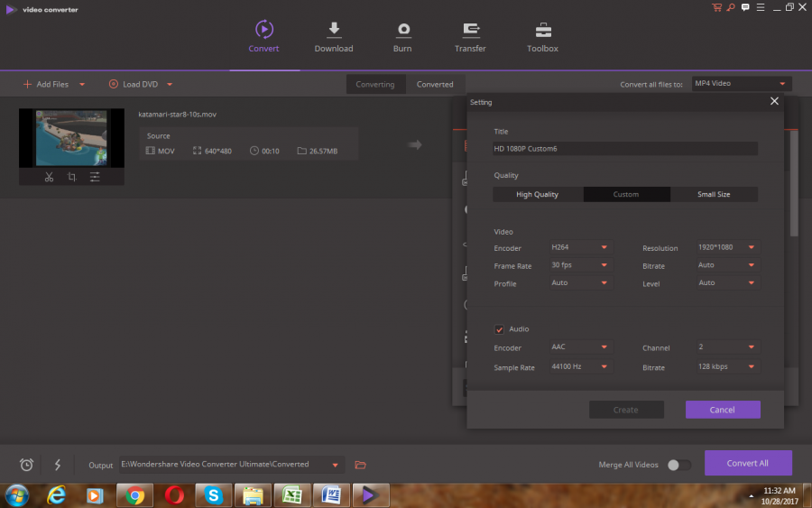This screenshot has height=508, width=812.
Task: Switch to the Converting tab
Action: [x=375, y=84]
